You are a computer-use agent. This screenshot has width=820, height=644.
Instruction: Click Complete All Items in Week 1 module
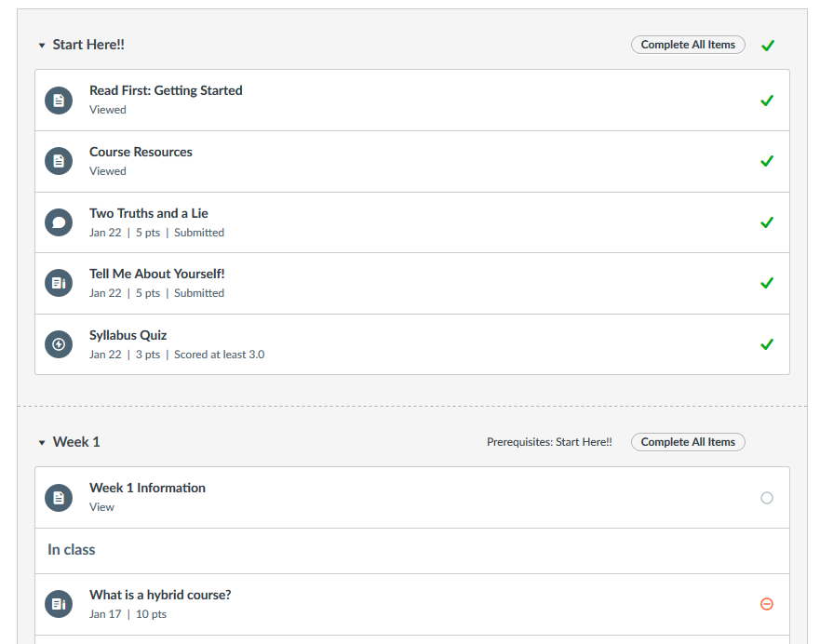688,442
